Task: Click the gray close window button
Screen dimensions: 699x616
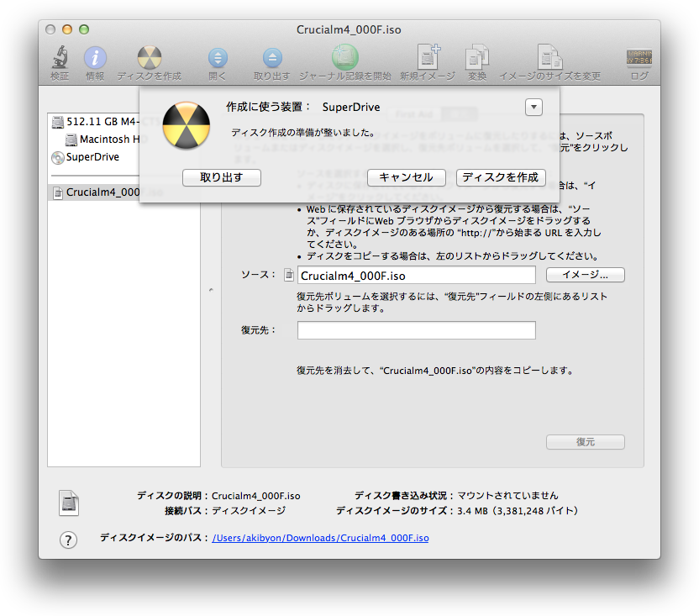Action: pyautogui.click(x=50, y=29)
